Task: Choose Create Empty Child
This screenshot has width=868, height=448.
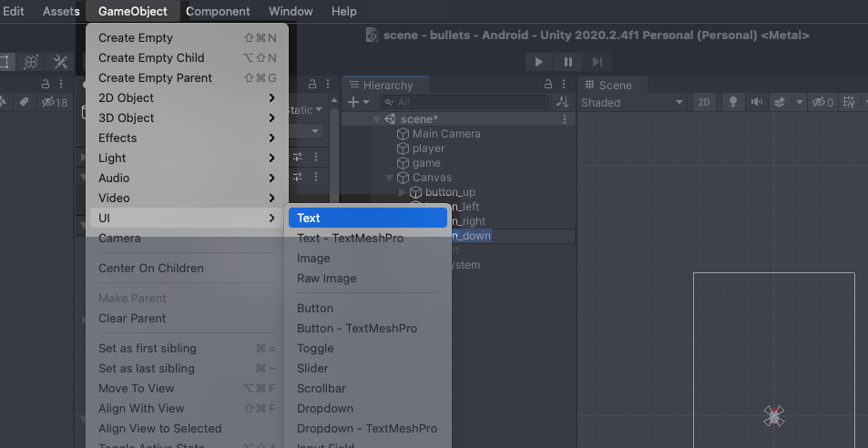Action: pyautogui.click(x=187, y=57)
